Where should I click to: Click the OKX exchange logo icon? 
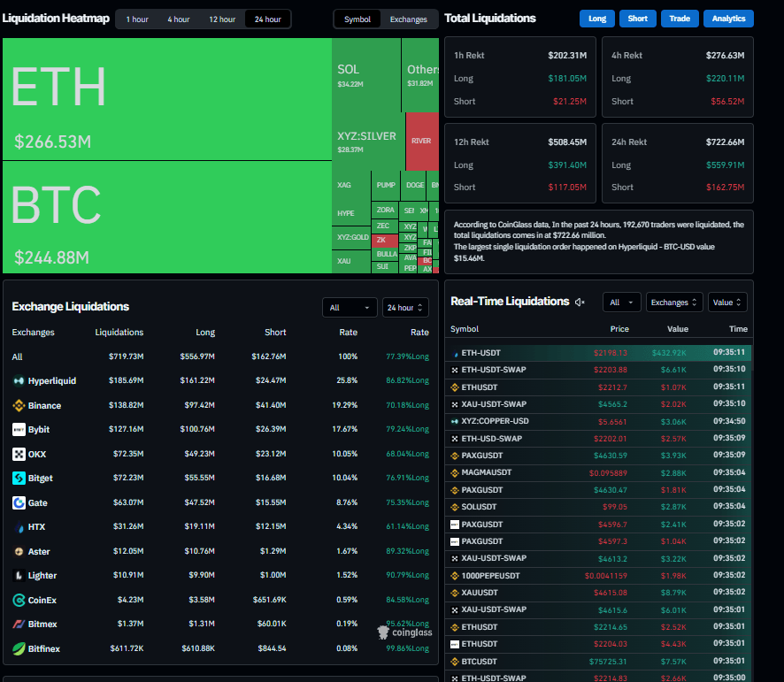pos(19,454)
